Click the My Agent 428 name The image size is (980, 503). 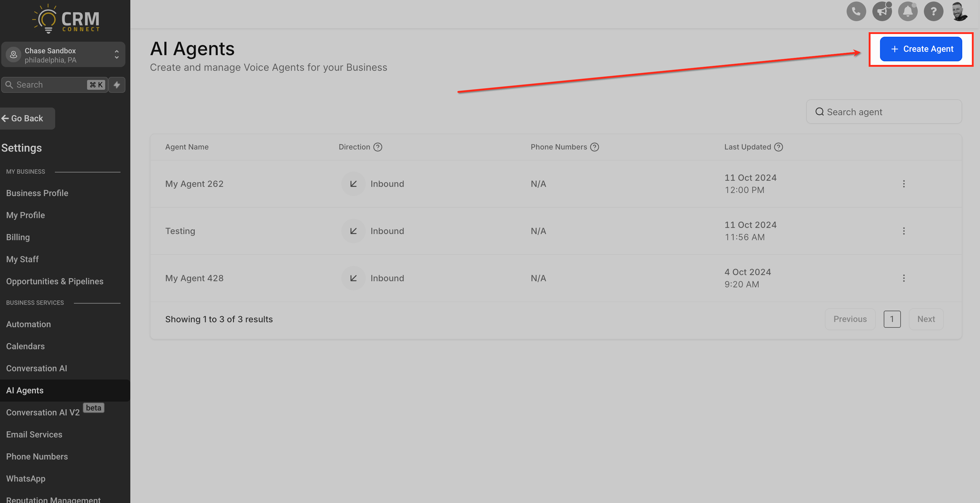[194, 278]
